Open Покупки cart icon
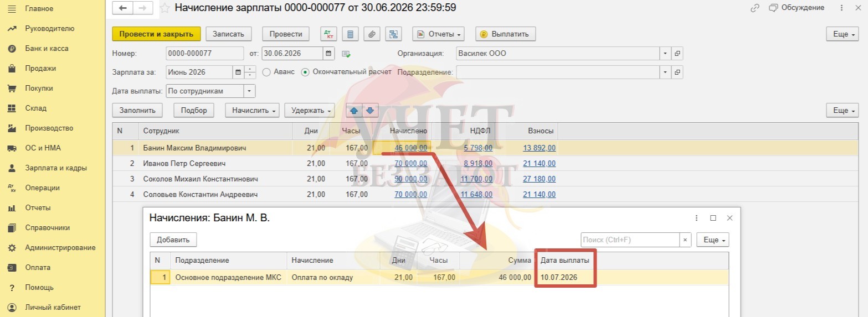This screenshot has height=317, width=868. (x=11, y=89)
